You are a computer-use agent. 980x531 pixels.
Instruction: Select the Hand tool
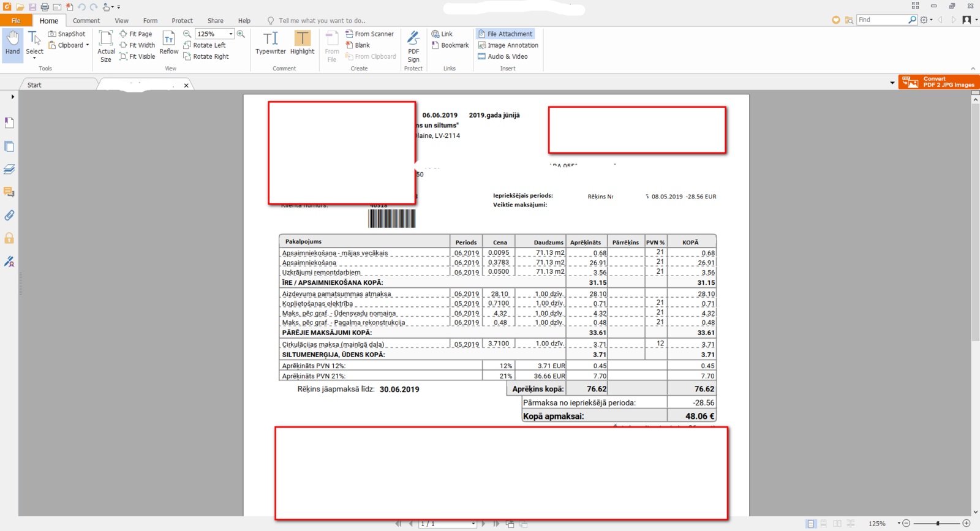pyautogui.click(x=12, y=43)
